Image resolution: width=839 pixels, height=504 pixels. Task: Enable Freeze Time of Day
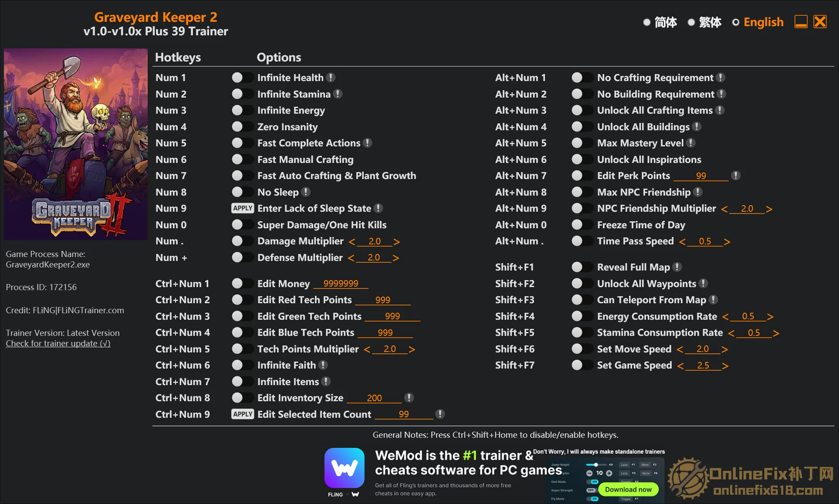click(582, 225)
